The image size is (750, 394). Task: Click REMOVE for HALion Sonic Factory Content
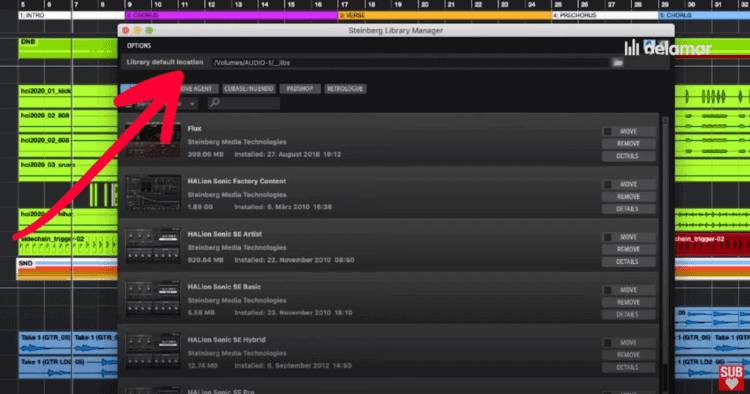tap(628, 197)
